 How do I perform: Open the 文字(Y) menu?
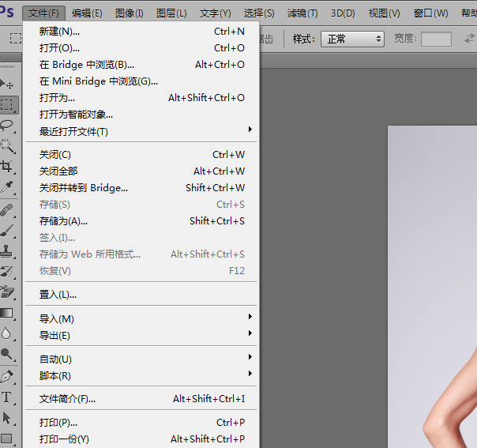[x=215, y=13]
